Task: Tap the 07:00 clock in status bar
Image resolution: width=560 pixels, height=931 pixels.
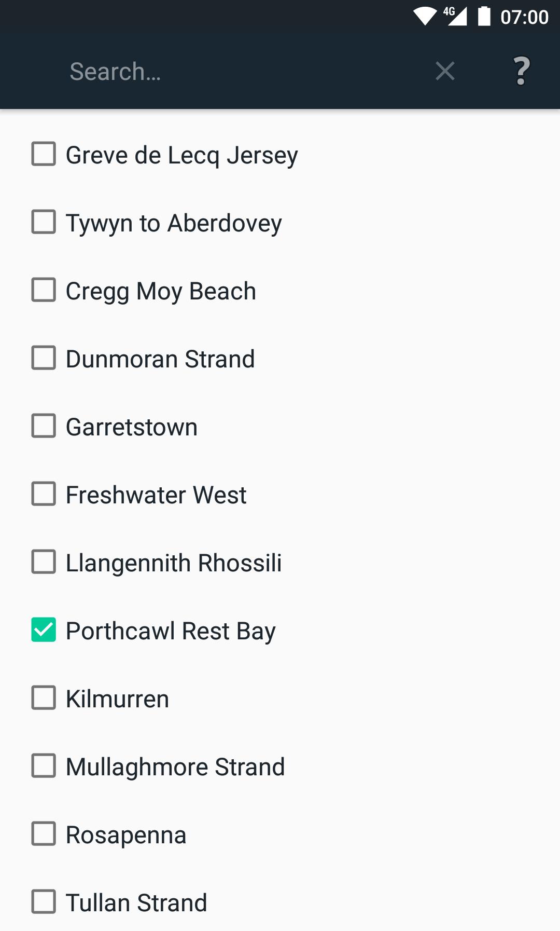Action: 524,17
